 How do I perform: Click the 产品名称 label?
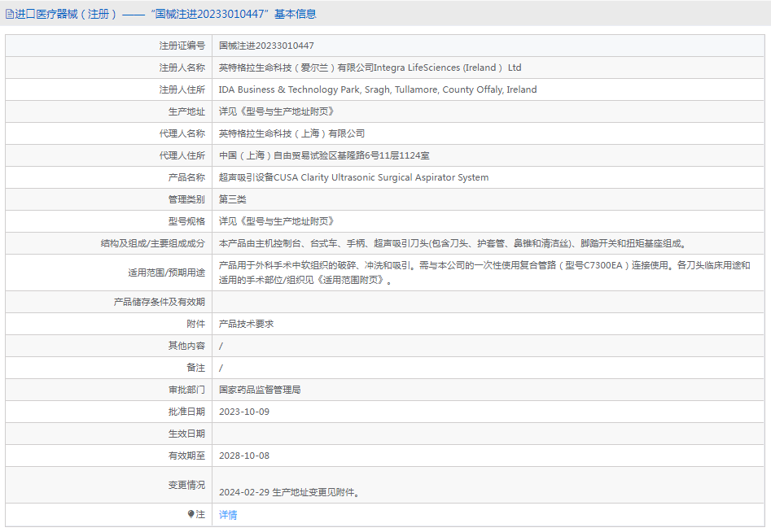coord(186,177)
